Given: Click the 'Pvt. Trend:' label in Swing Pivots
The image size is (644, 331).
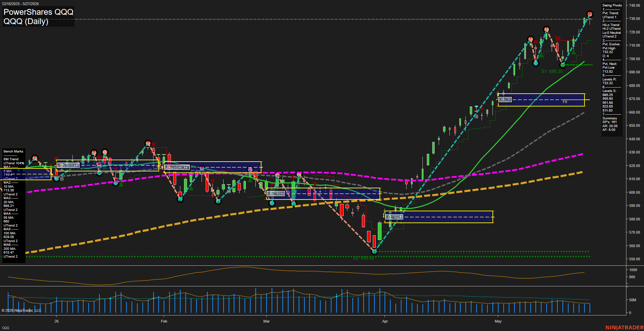Looking at the screenshot, I should click(611, 13).
